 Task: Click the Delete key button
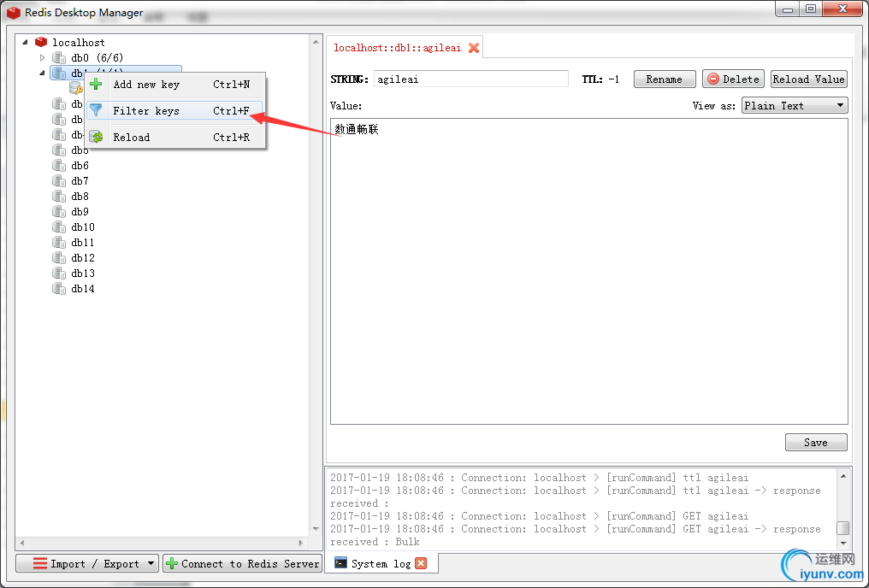pos(733,79)
